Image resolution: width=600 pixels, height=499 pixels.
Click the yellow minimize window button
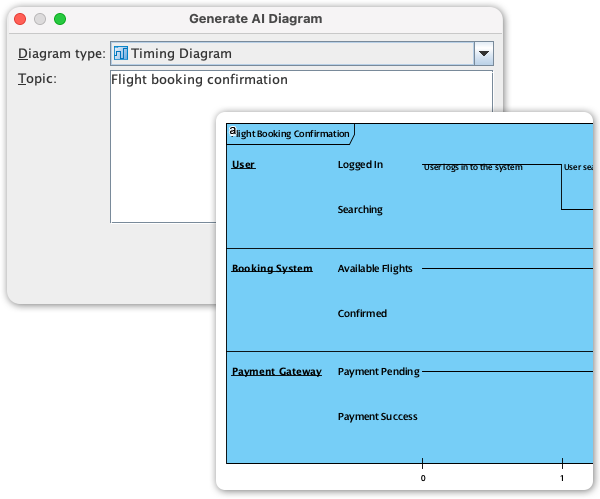coord(40,19)
